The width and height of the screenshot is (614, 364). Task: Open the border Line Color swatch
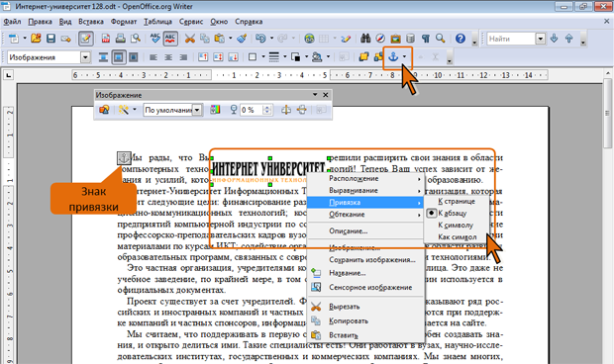pyautogui.click(x=296, y=57)
